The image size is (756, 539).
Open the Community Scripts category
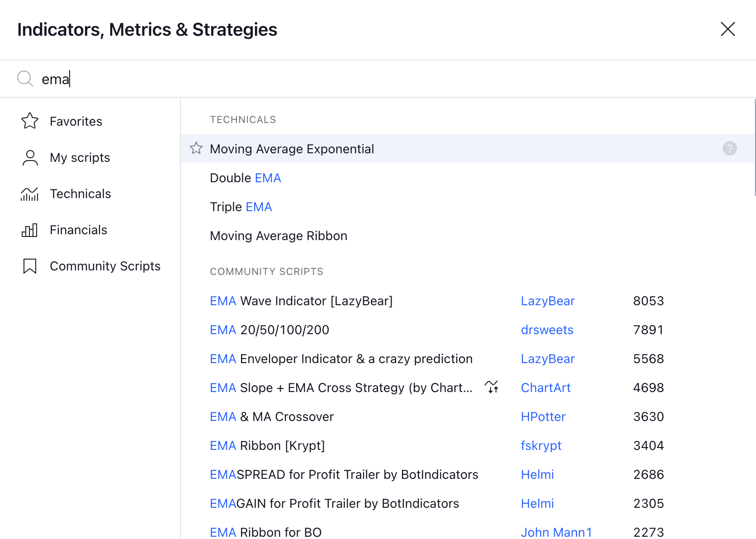[x=105, y=266]
